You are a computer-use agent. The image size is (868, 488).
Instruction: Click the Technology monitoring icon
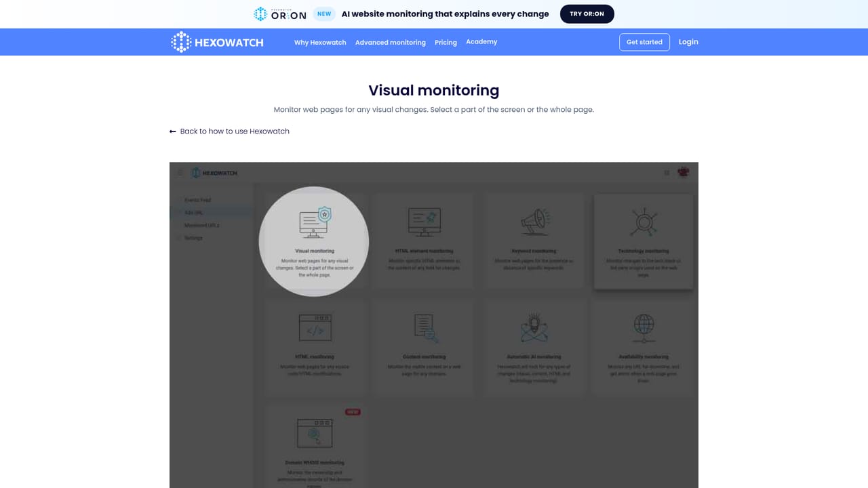[643, 222]
